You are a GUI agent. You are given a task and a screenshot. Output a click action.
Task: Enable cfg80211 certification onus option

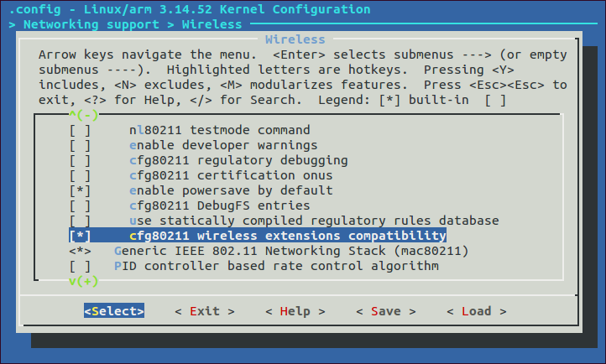81,175
